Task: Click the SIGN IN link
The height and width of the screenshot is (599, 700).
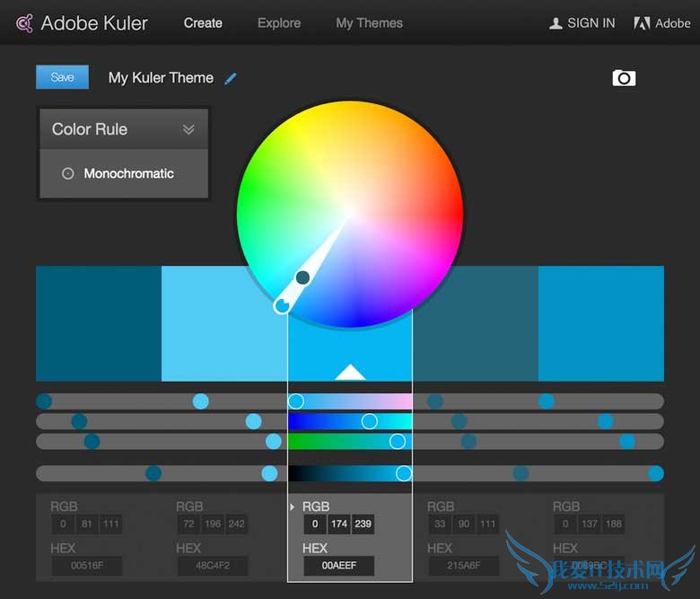Action: 591,23
